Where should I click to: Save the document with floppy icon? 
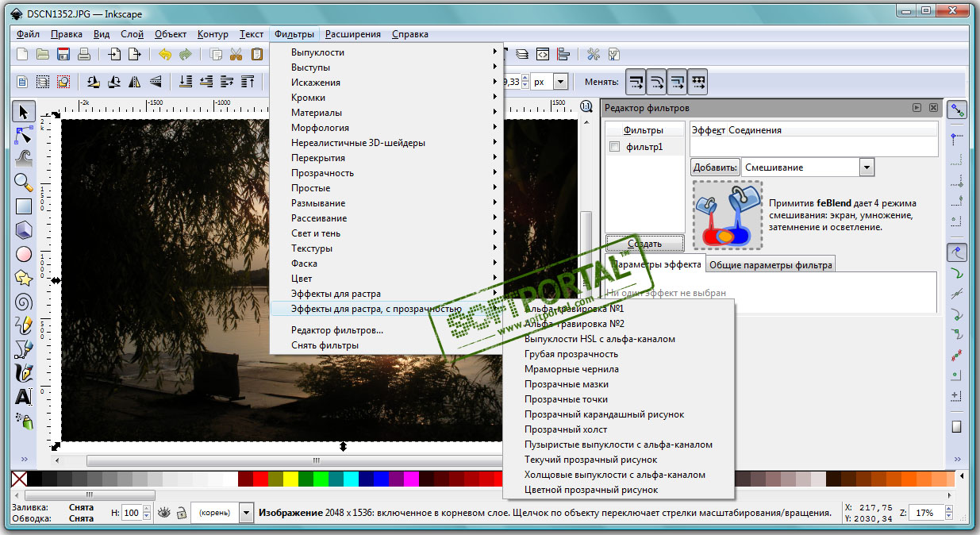tap(63, 55)
